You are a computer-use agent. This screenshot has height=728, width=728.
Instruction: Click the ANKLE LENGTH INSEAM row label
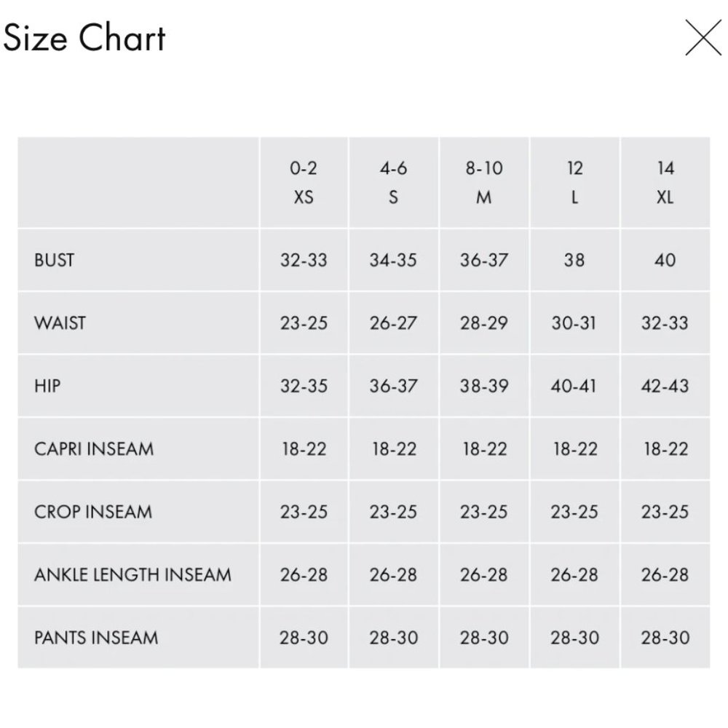click(132, 574)
